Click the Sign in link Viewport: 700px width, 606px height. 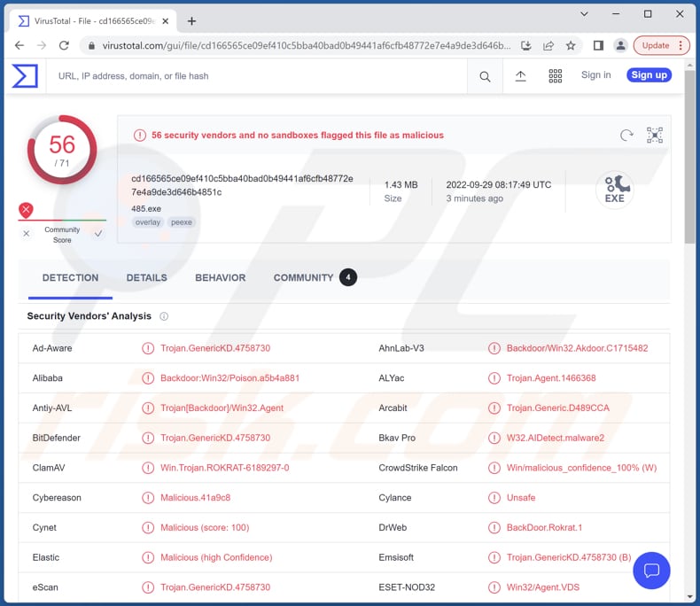595,75
